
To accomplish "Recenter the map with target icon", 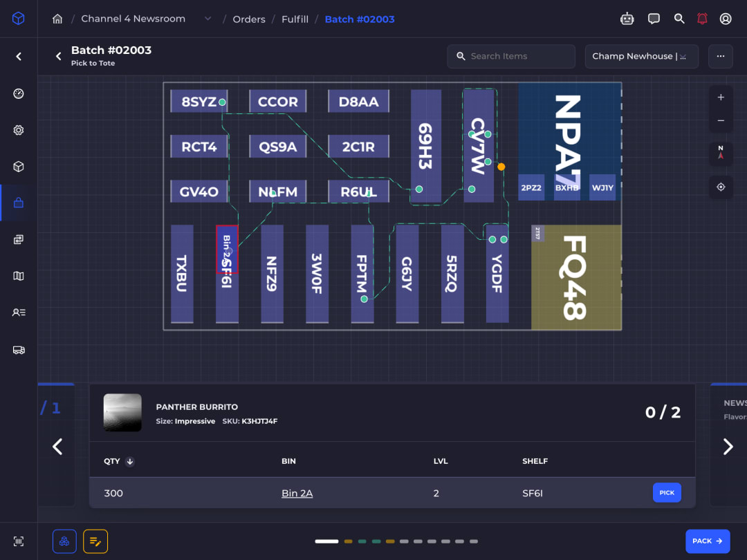I will (x=721, y=187).
